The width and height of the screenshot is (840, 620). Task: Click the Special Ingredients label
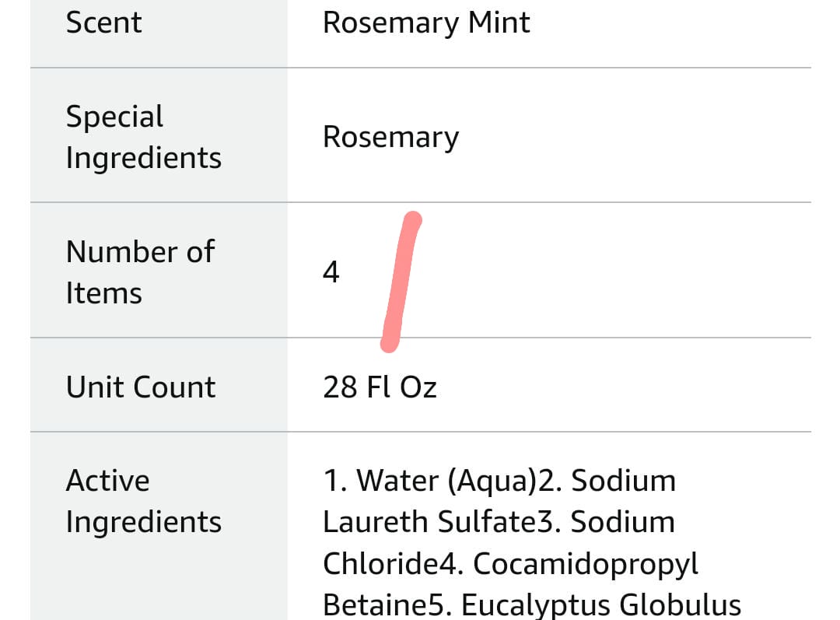coord(144,137)
